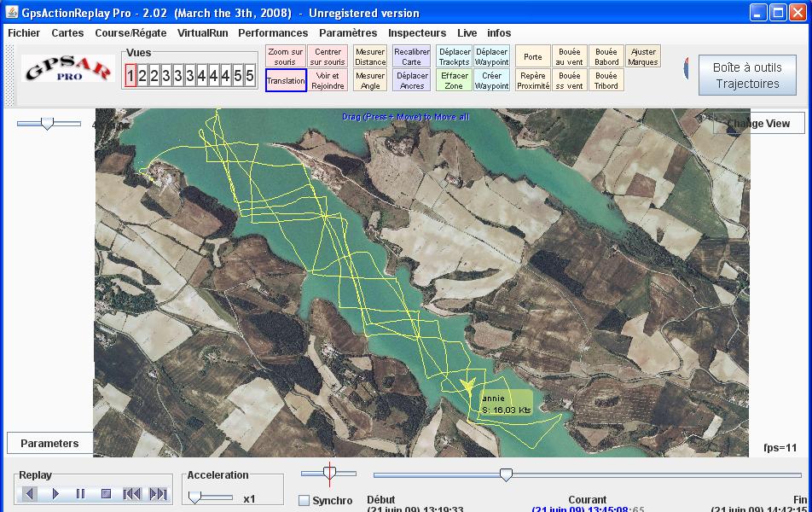The width and height of the screenshot is (812, 512).
Task: Click Recalibrer Carte tool
Action: pos(412,56)
